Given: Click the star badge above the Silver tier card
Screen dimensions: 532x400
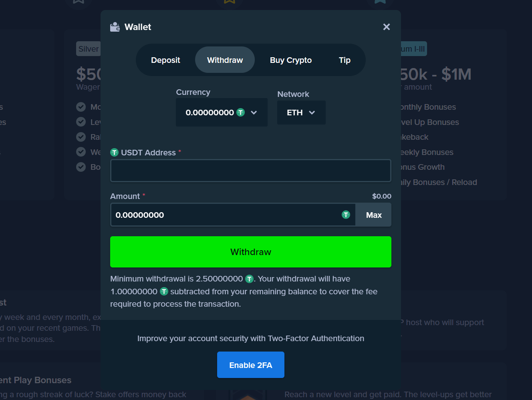Looking at the screenshot, I should tap(79, 1).
